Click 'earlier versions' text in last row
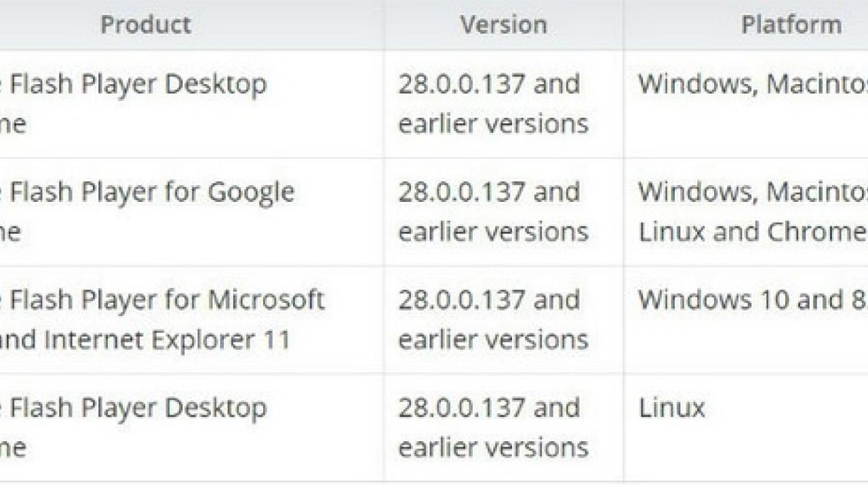 (x=493, y=447)
